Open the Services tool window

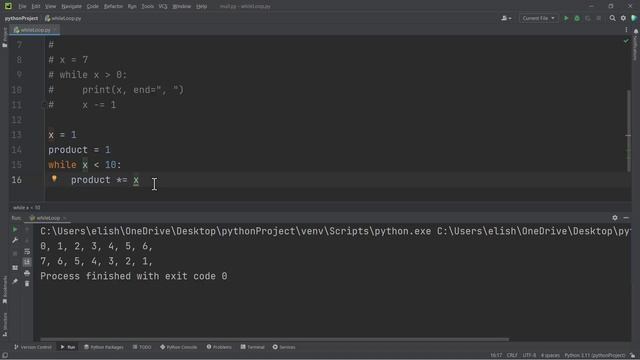(x=284, y=347)
